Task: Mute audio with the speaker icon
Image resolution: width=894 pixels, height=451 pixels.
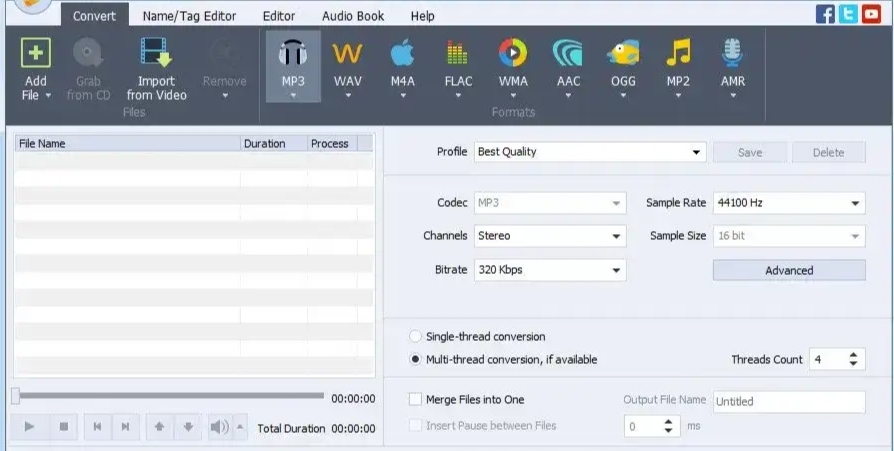Action: (x=220, y=426)
